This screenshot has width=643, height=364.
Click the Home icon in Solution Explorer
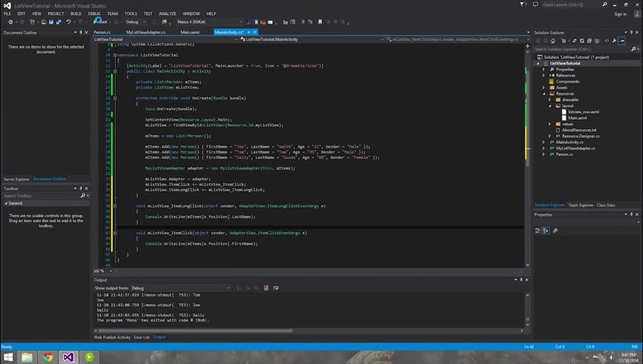coord(554,41)
